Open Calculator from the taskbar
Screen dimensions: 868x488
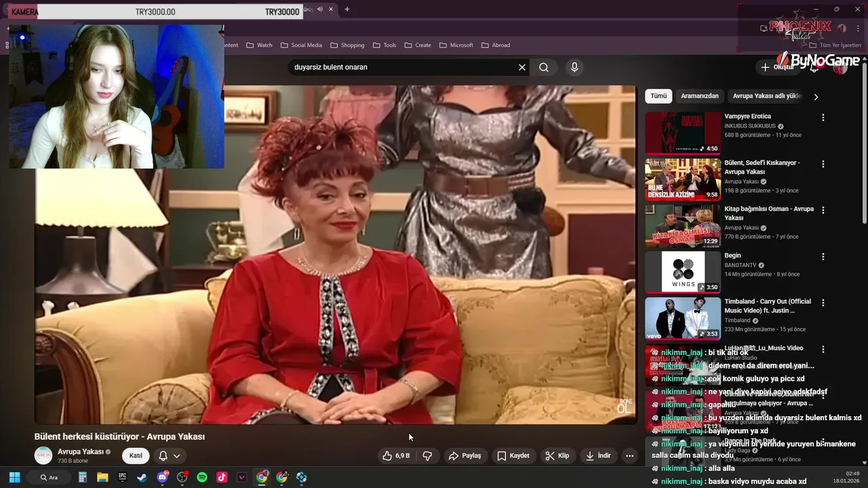click(83, 477)
